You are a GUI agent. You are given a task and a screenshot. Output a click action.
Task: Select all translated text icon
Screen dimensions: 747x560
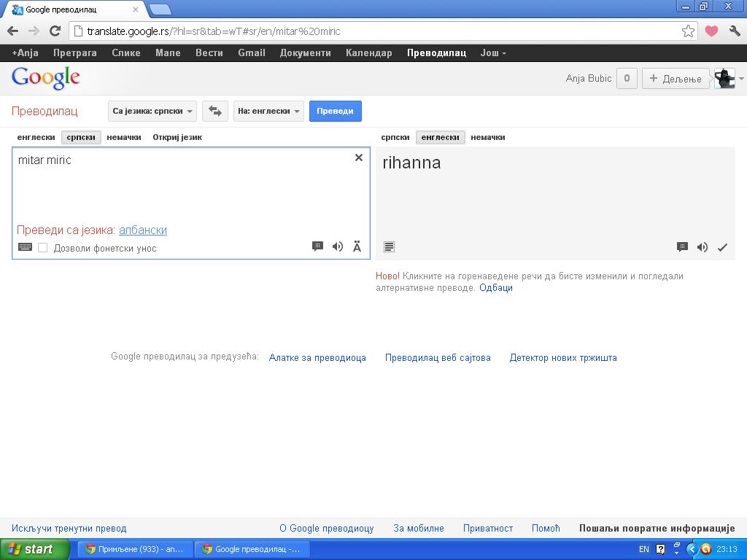click(x=390, y=247)
